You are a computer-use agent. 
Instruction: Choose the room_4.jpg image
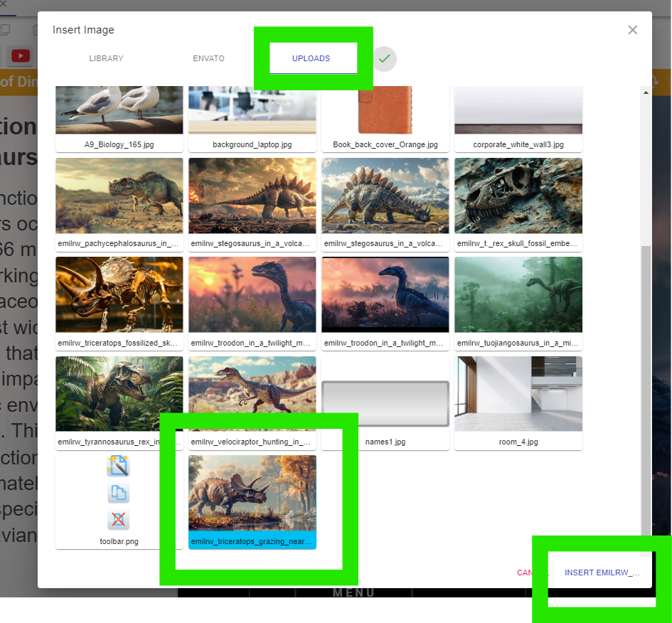pyautogui.click(x=518, y=403)
